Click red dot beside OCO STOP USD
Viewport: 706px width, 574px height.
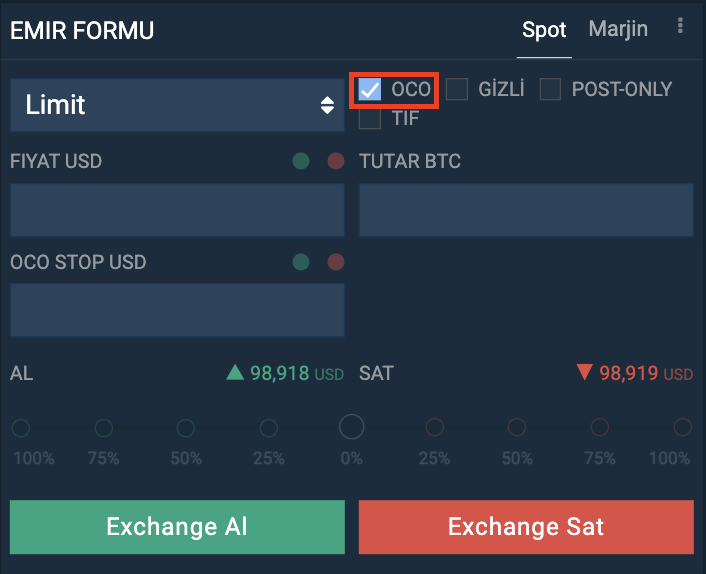(336, 262)
